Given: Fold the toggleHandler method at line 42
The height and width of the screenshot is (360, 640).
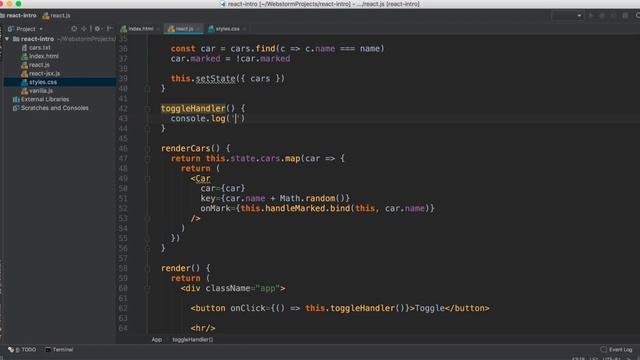Looking at the screenshot, I should pos(147,109).
